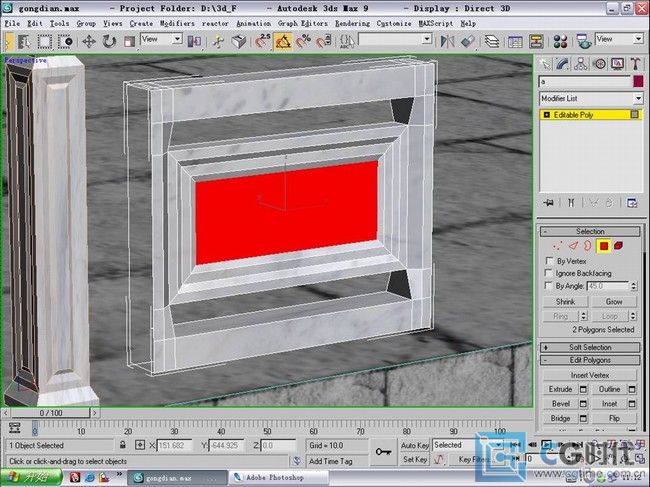The height and width of the screenshot is (487, 650).
Task: Switch to the Create command panel
Action: (545, 64)
